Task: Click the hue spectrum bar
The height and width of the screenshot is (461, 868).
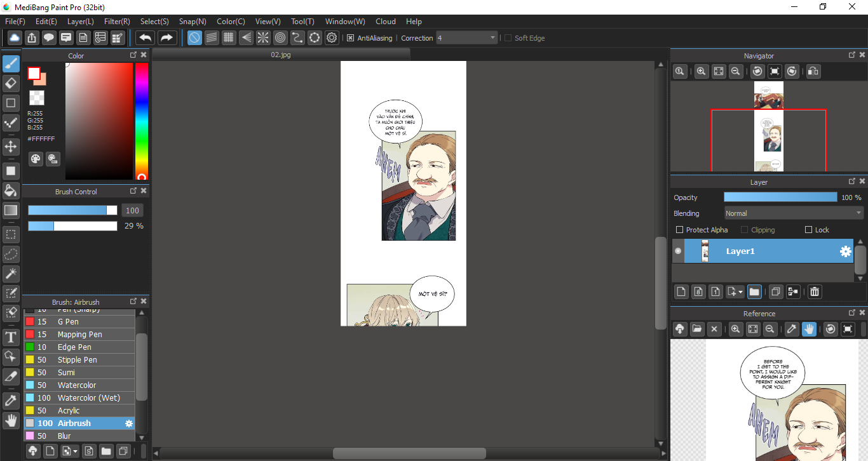Action: click(x=141, y=122)
